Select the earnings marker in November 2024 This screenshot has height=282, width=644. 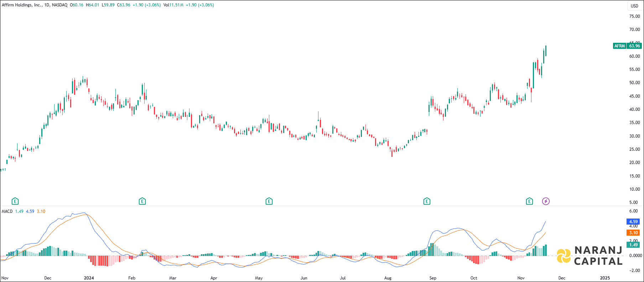coord(529,201)
